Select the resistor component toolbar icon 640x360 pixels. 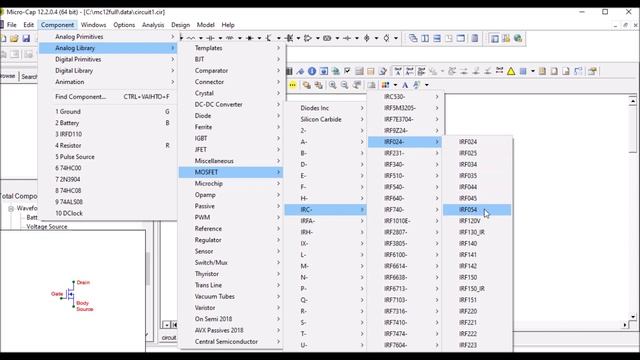(191, 38)
